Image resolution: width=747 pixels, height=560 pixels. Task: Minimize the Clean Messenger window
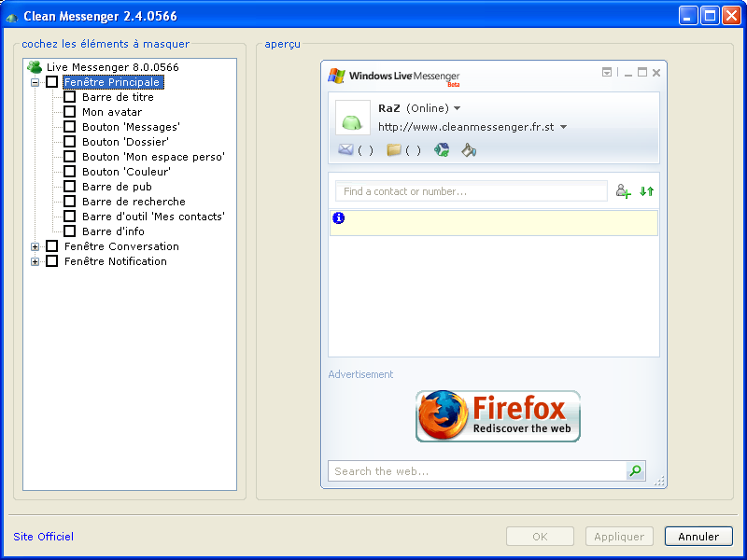[688, 16]
